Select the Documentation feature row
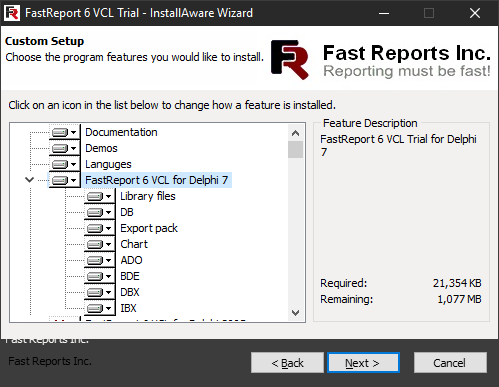 coord(121,132)
